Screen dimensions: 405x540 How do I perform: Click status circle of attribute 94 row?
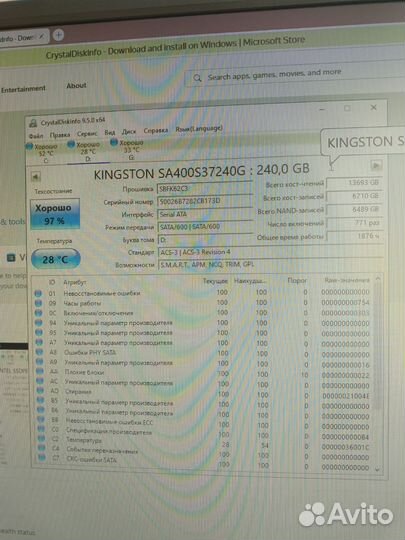pyautogui.click(x=39, y=323)
